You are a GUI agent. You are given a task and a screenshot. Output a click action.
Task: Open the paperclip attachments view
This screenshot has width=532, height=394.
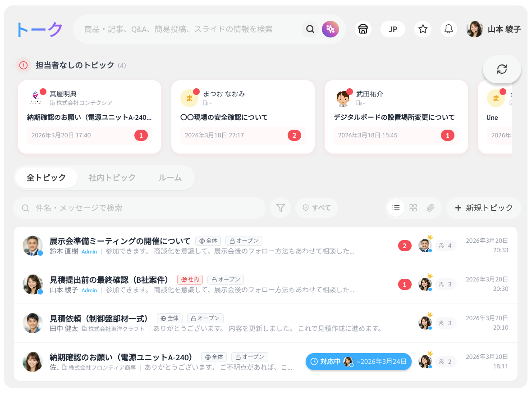[431, 208]
